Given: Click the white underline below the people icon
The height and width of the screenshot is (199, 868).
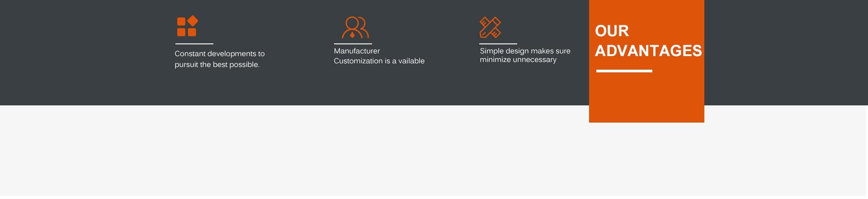Looking at the screenshot, I should point(353,44).
